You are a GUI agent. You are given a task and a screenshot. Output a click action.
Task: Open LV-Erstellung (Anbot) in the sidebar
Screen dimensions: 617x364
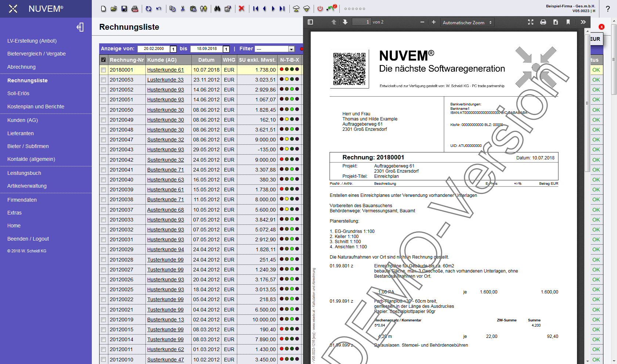[x=32, y=41]
